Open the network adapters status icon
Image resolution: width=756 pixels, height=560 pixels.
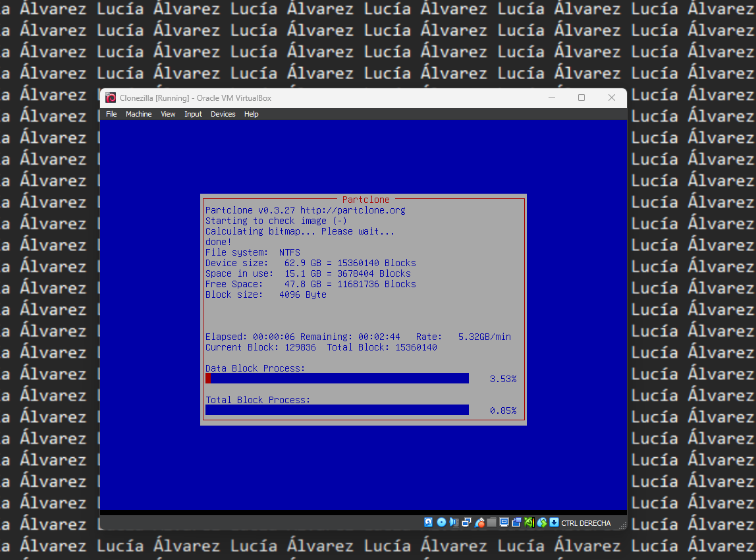(466, 522)
